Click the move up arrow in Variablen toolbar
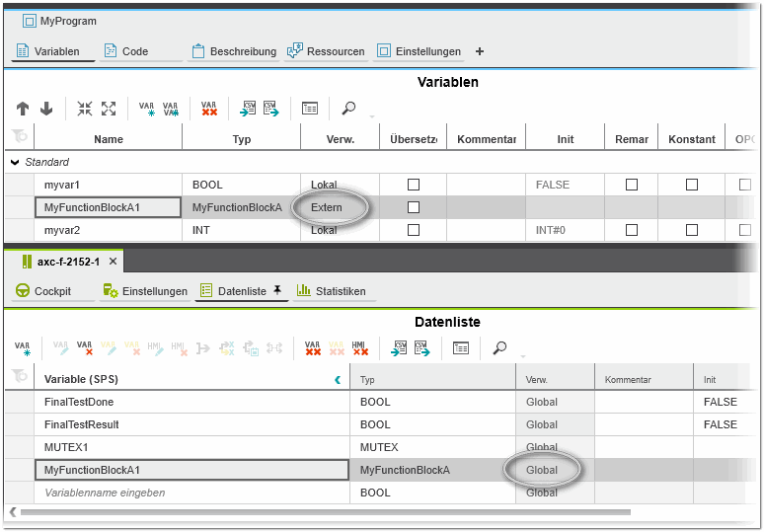 (23, 109)
